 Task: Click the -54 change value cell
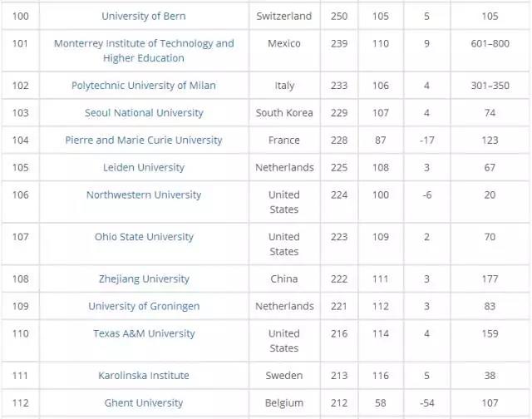tap(426, 402)
